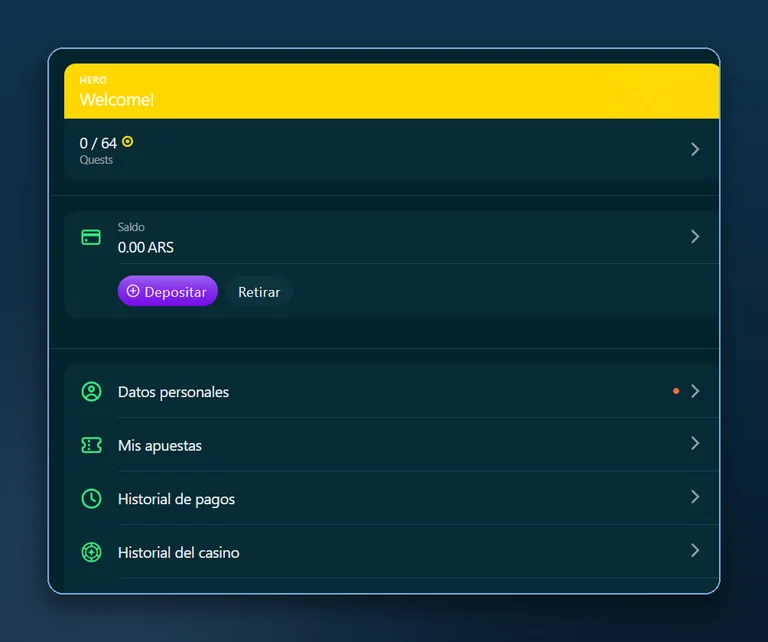Click the Historial de pagos clock icon
This screenshot has height=642, width=768.
click(91, 499)
